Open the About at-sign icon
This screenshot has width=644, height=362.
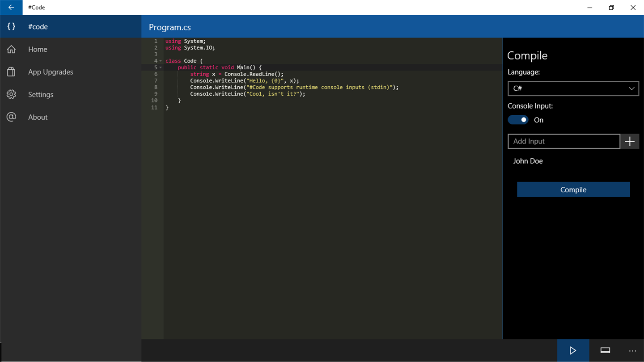point(11,117)
